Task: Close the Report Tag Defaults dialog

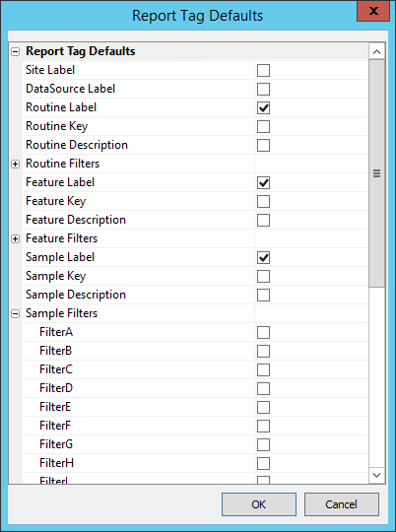Action: click(373, 11)
